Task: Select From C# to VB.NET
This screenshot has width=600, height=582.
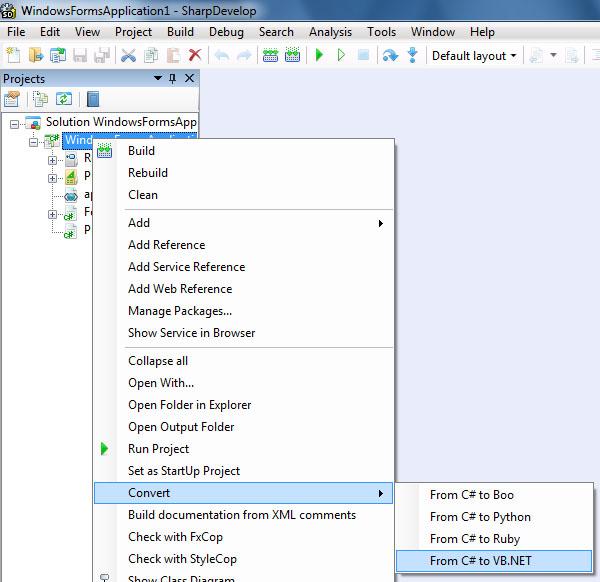Action: point(480,561)
